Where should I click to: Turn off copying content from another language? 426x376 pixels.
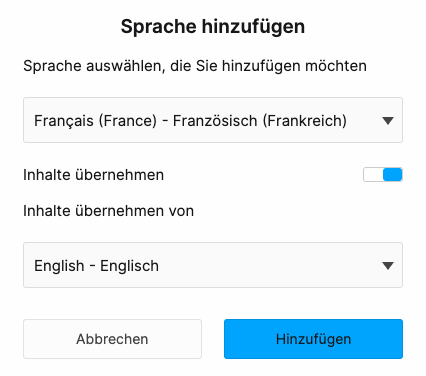tap(383, 175)
